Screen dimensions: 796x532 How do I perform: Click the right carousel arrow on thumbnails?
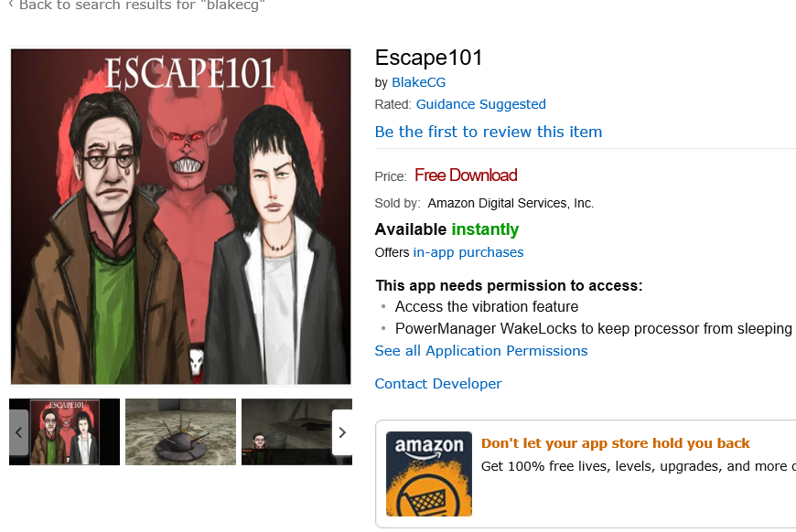[x=342, y=432]
